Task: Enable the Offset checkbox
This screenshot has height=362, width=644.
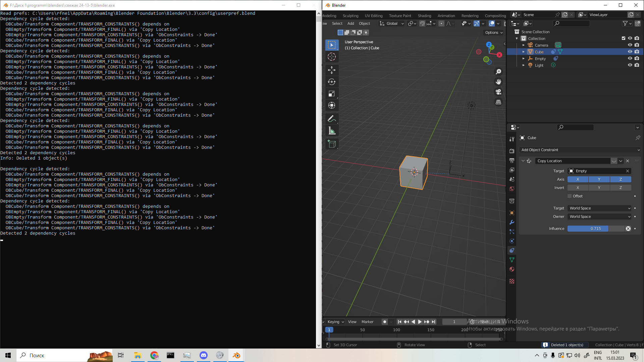Action: pyautogui.click(x=570, y=196)
